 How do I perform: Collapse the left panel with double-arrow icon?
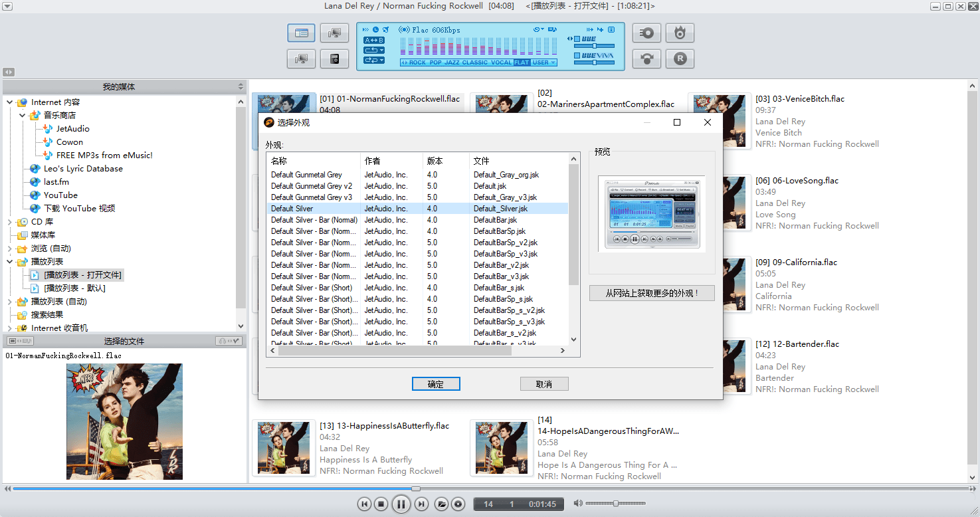coord(8,72)
